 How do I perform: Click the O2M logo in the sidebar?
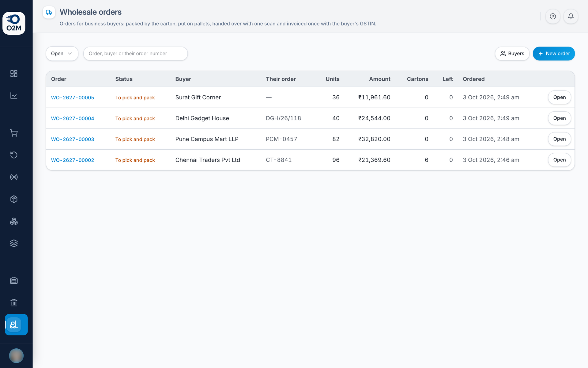coord(14,23)
